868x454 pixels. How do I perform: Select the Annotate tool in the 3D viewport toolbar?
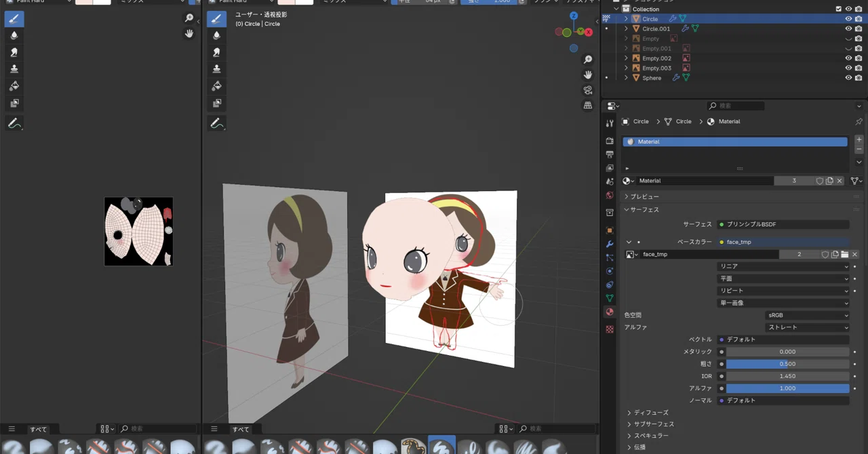216,123
